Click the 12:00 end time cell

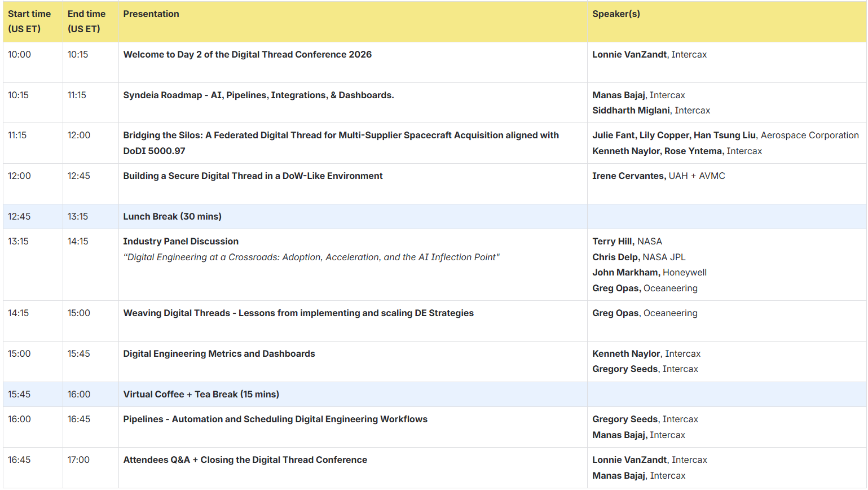[91, 143]
